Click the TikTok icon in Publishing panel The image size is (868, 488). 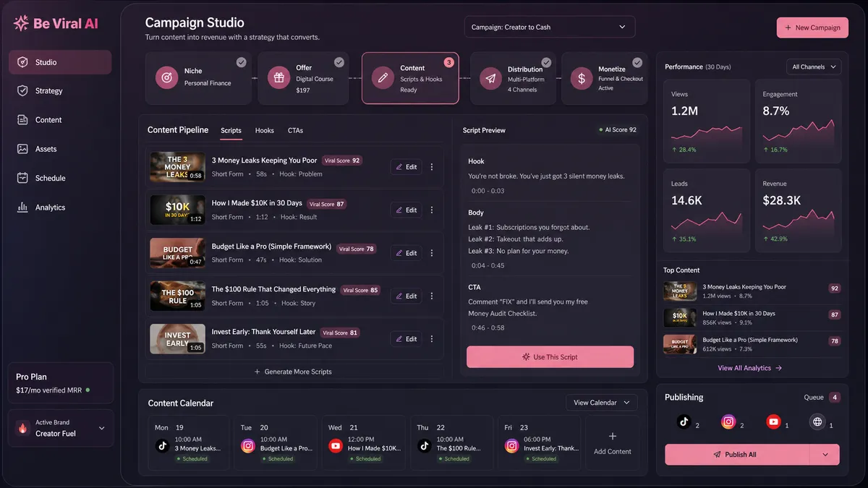[x=684, y=422]
